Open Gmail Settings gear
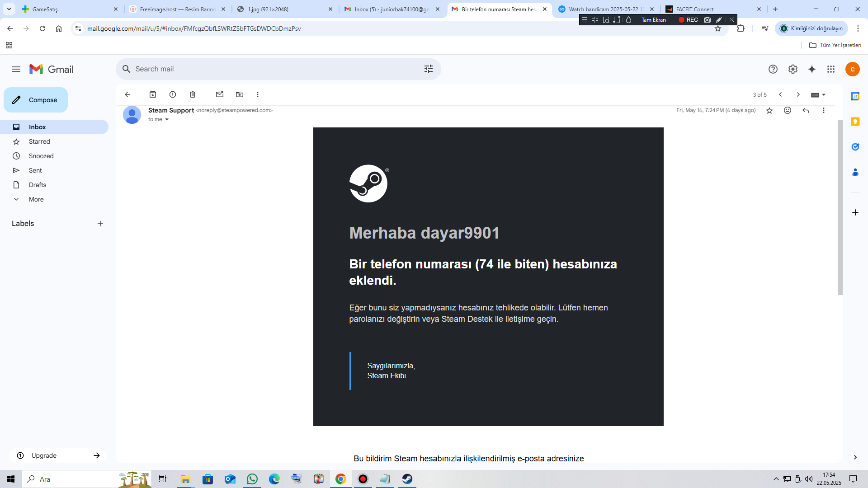The height and width of the screenshot is (488, 868). pos(793,69)
